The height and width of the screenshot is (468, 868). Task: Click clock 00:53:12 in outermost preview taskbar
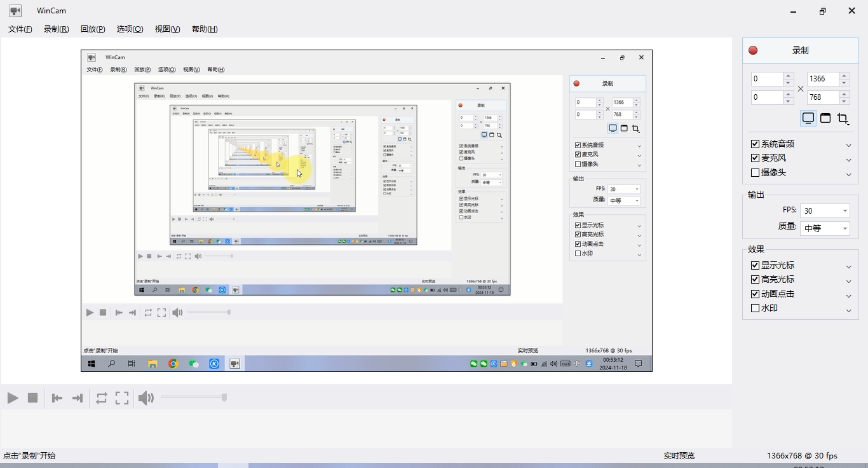point(613,360)
